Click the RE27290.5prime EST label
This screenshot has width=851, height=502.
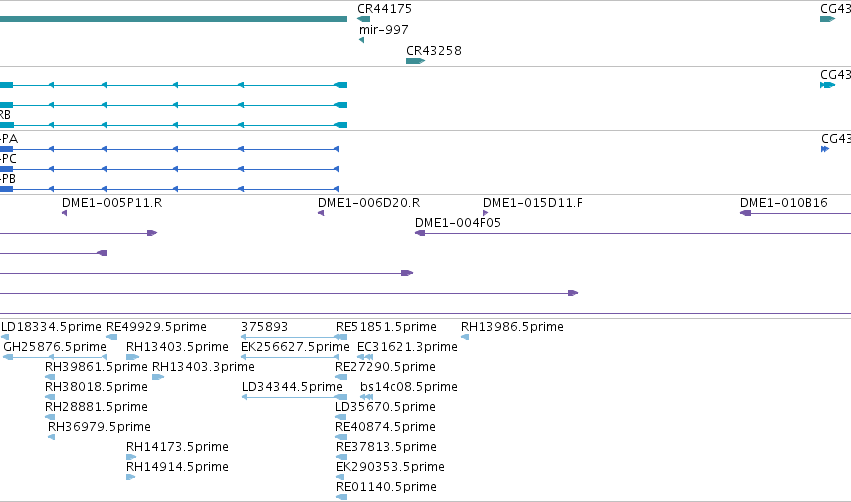click(385, 367)
